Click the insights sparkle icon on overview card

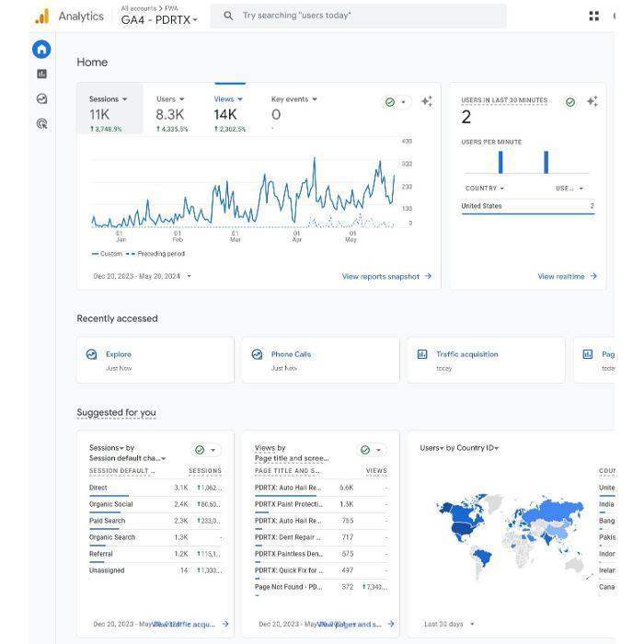pos(426,102)
